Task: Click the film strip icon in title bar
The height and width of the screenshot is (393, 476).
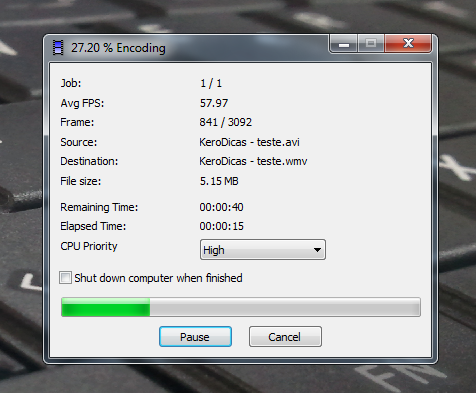Action: (x=58, y=48)
